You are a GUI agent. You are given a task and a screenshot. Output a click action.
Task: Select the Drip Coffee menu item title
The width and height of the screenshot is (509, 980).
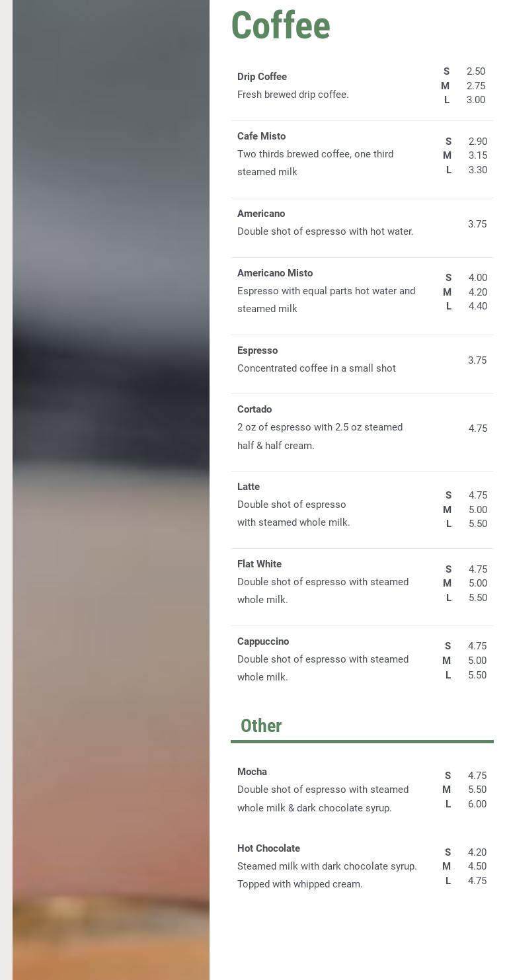click(262, 77)
